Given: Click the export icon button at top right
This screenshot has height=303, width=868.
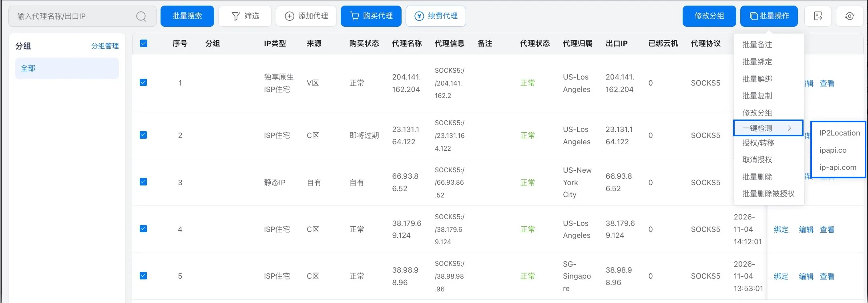Looking at the screenshot, I should (818, 16).
